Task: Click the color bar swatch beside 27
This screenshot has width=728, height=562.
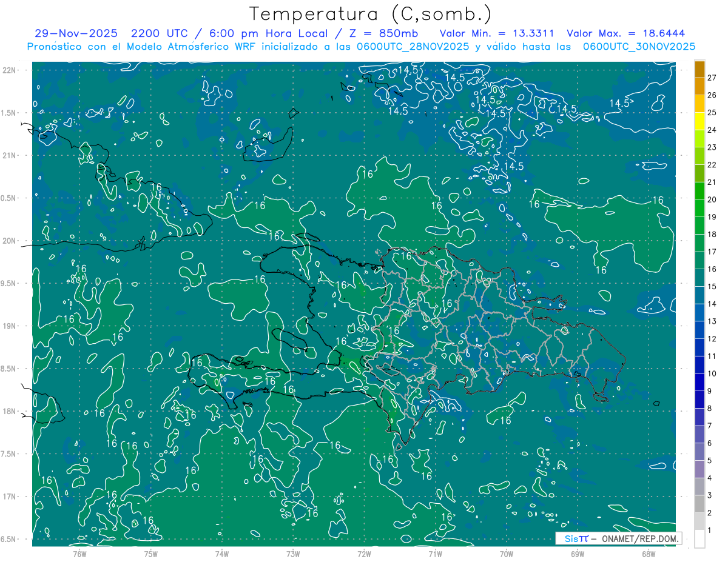Action: pos(699,70)
